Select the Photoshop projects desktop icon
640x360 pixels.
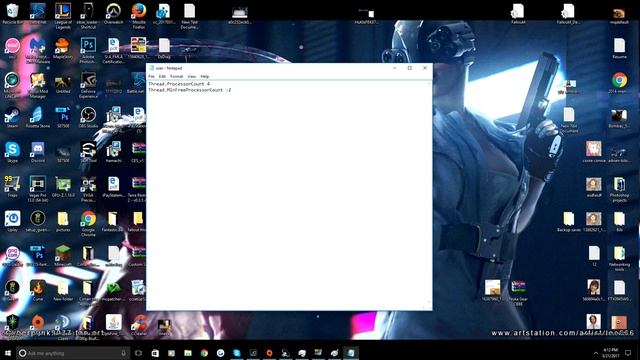(619, 189)
